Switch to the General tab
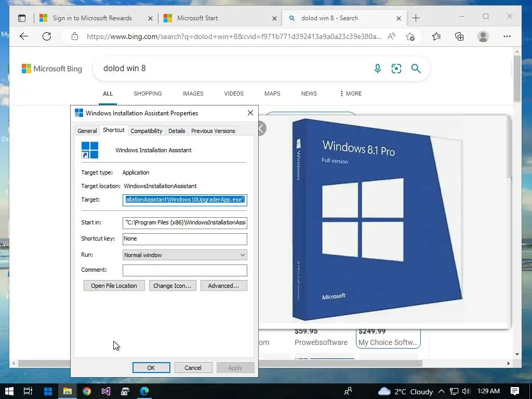The image size is (532, 399). point(87,131)
